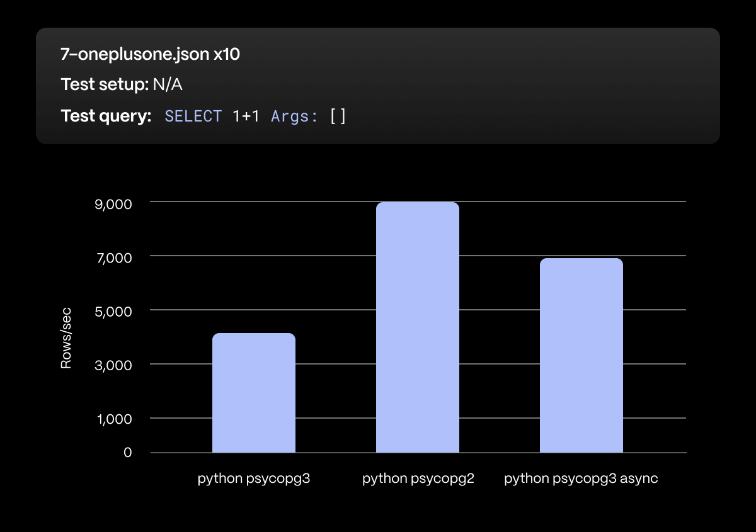Click the python psycopg3 bar
The width and height of the screenshot is (756, 532).
253,393
